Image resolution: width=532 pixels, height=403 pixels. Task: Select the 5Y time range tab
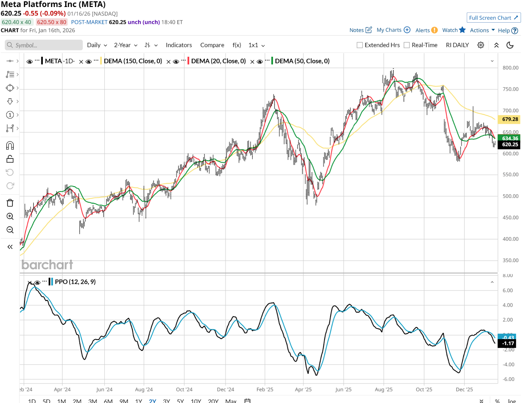pyautogui.click(x=180, y=401)
